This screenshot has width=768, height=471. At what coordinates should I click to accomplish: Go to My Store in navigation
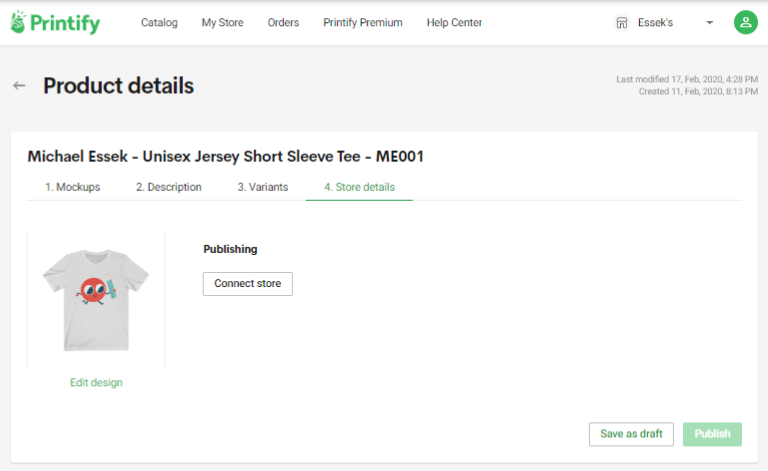click(x=222, y=23)
